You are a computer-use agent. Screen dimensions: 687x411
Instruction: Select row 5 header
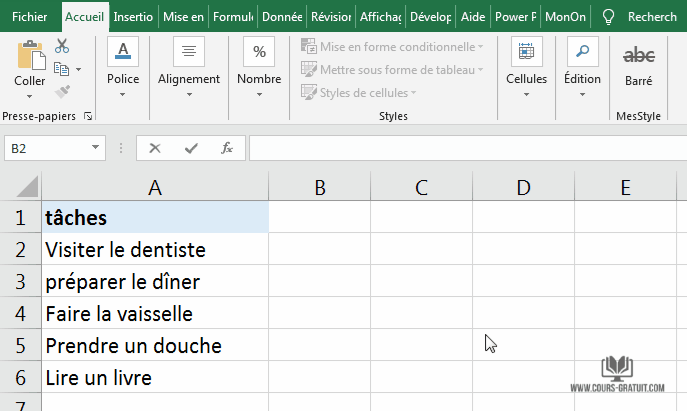pyautogui.click(x=21, y=345)
